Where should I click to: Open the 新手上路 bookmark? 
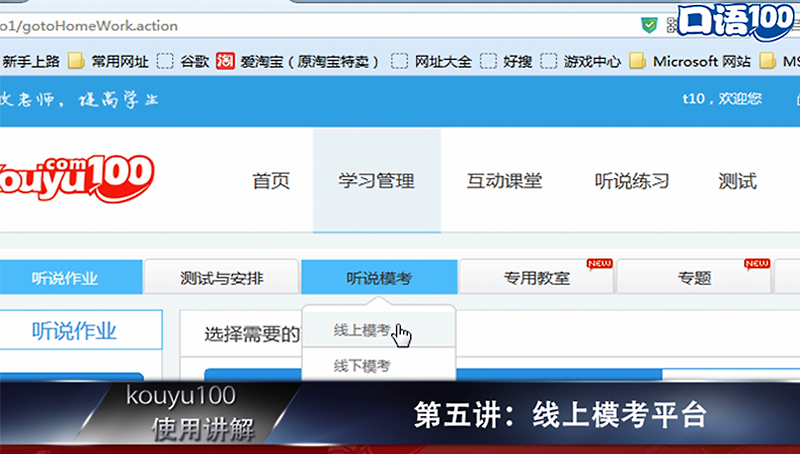(x=30, y=62)
